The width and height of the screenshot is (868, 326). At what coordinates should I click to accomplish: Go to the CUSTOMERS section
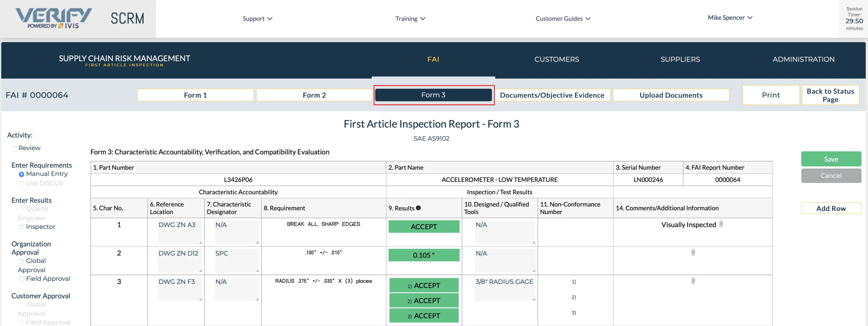(557, 59)
